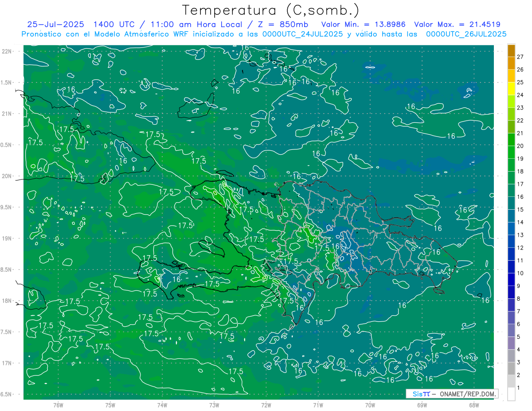532x411 pixels.
Task: Select the mauve swatch between 4 and 5
Action: pyautogui.click(x=511, y=343)
